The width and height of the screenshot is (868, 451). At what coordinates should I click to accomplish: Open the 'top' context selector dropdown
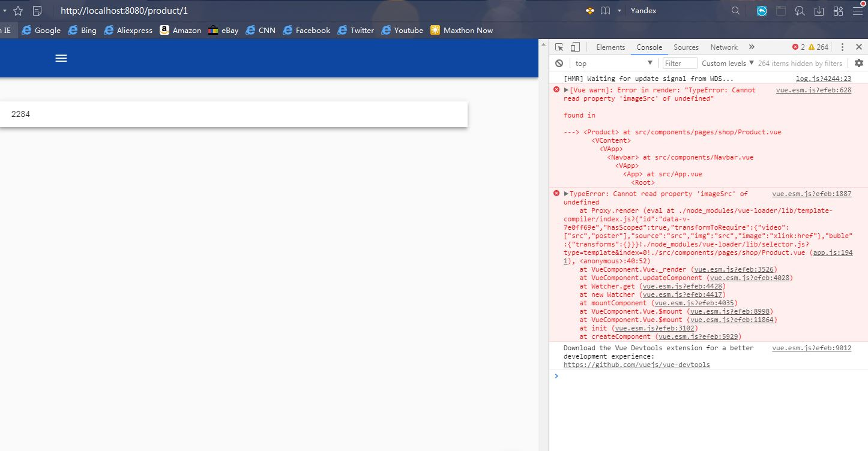point(613,63)
